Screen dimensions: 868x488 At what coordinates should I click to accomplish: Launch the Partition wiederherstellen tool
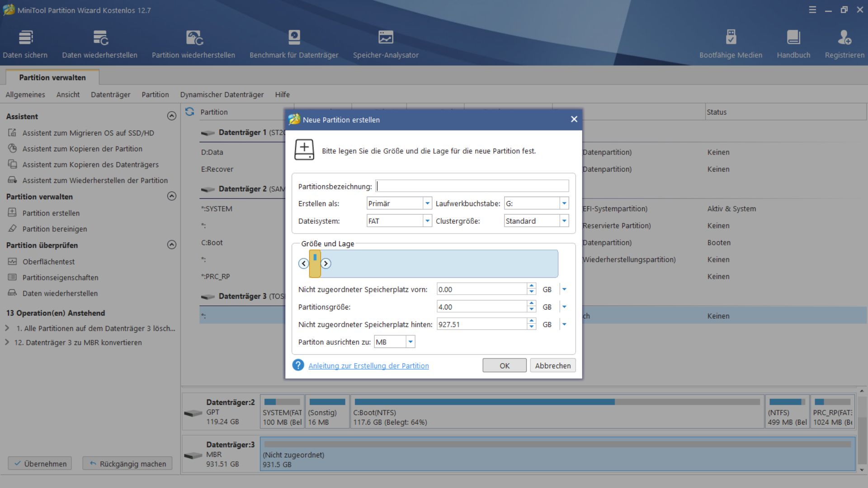pyautogui.click(x=193, y=38)
